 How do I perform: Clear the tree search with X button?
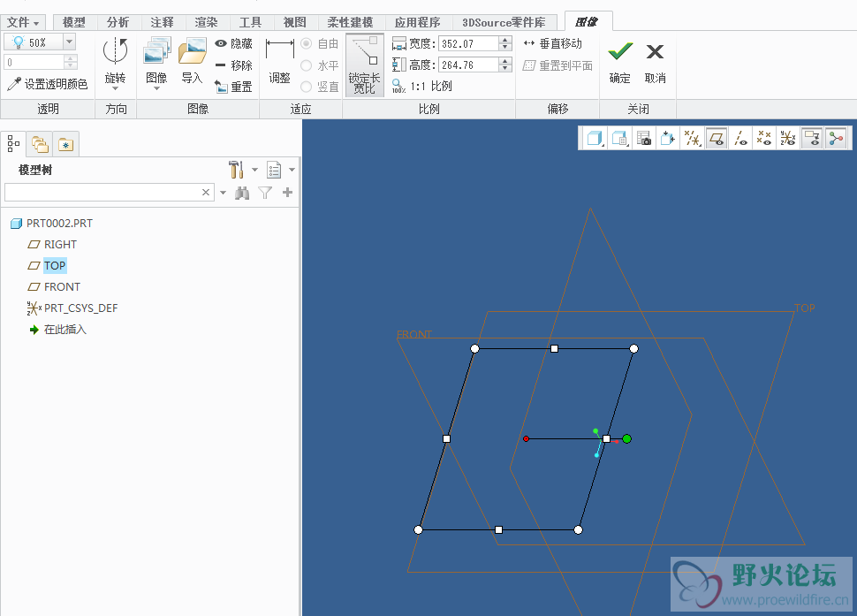coord(206,193)
